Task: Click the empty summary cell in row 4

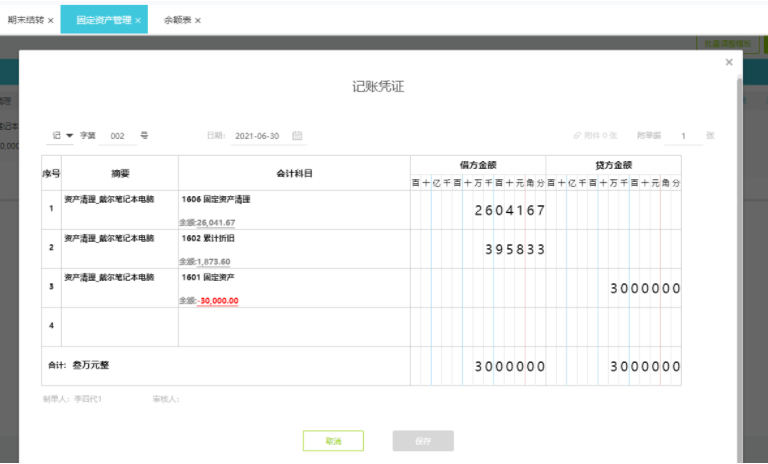Action: 120,327
